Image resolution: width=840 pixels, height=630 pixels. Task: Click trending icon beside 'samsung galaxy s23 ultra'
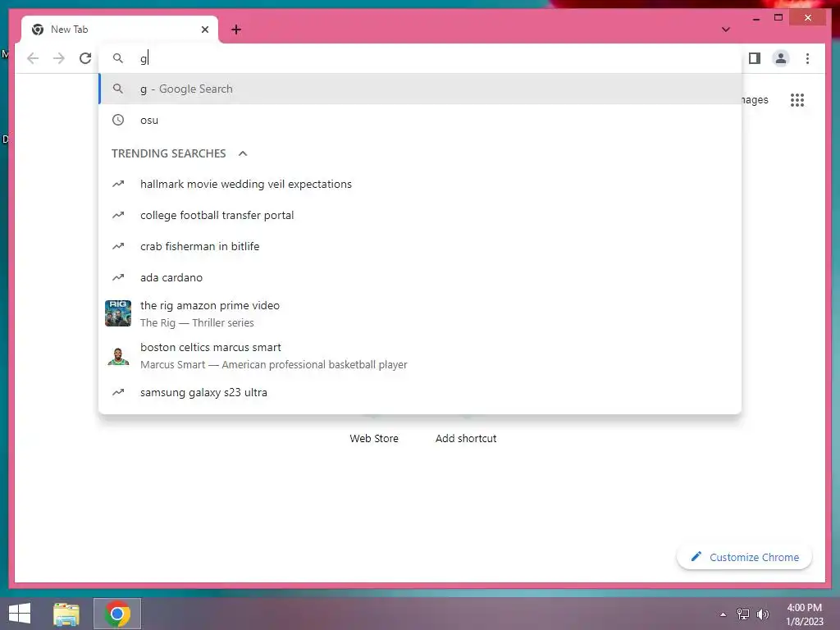[x=118, y=393]
